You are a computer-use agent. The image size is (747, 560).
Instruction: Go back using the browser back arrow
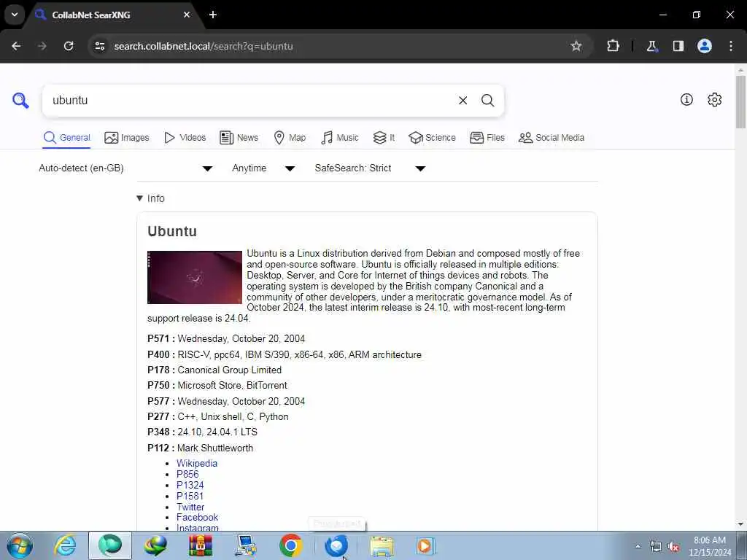pyautogui.click(x=16, y=46)
